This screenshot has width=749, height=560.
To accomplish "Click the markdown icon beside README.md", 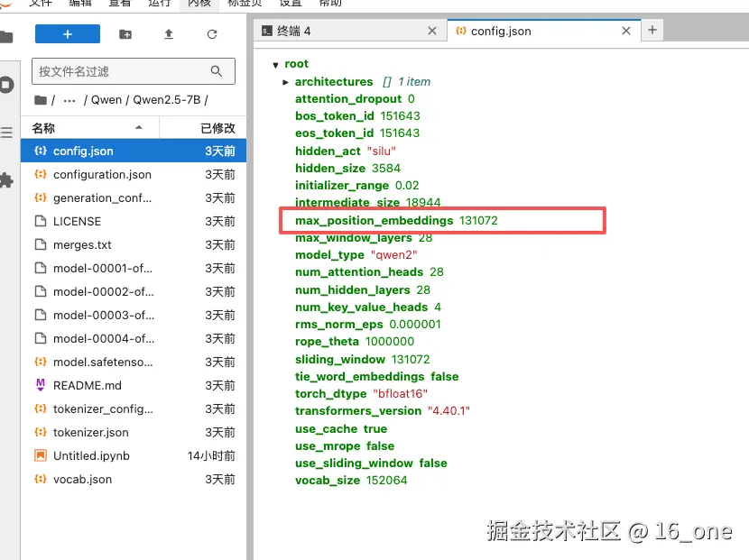I will tap(41, 385).
